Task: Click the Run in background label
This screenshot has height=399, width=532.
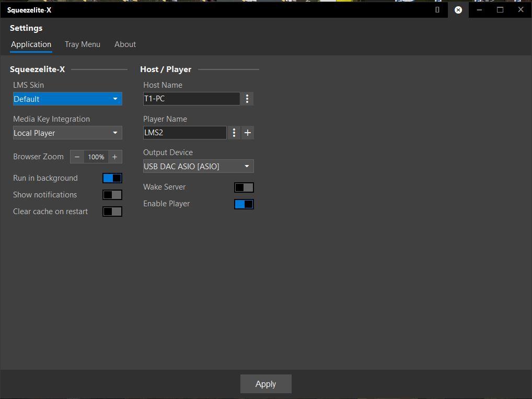Action: pos(45,178)
